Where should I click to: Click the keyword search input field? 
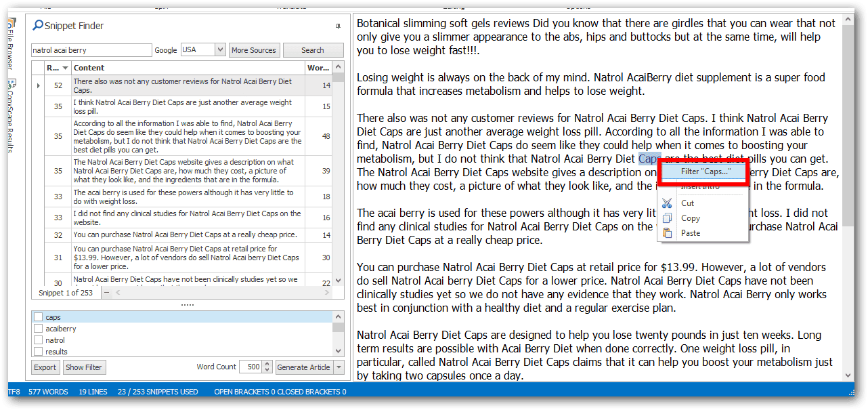click(x=91, y=50)
